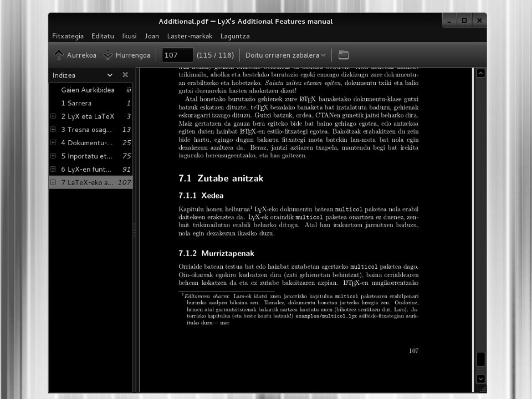Click the vertical scrollbar thumb
The height and width of the screenshot is (399, 532).
[480, 359]
